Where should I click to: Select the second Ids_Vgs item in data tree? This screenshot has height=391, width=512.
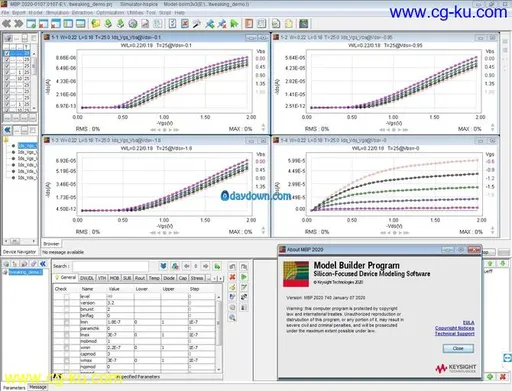(x=27, y=152)
